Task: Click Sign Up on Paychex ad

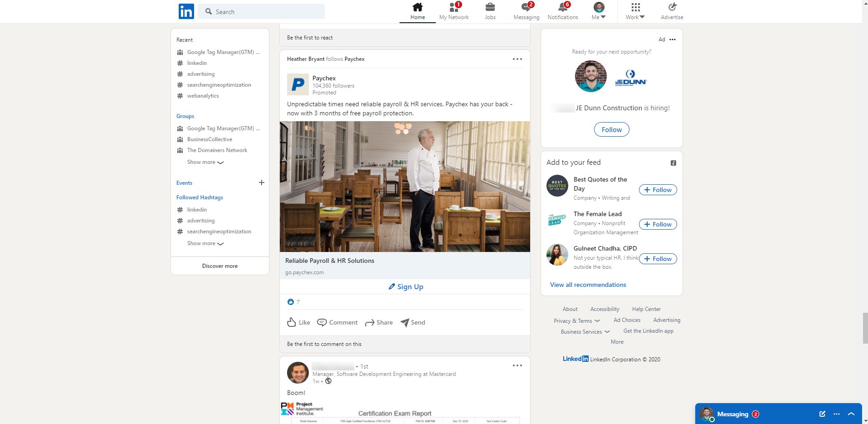Action: 405,286
